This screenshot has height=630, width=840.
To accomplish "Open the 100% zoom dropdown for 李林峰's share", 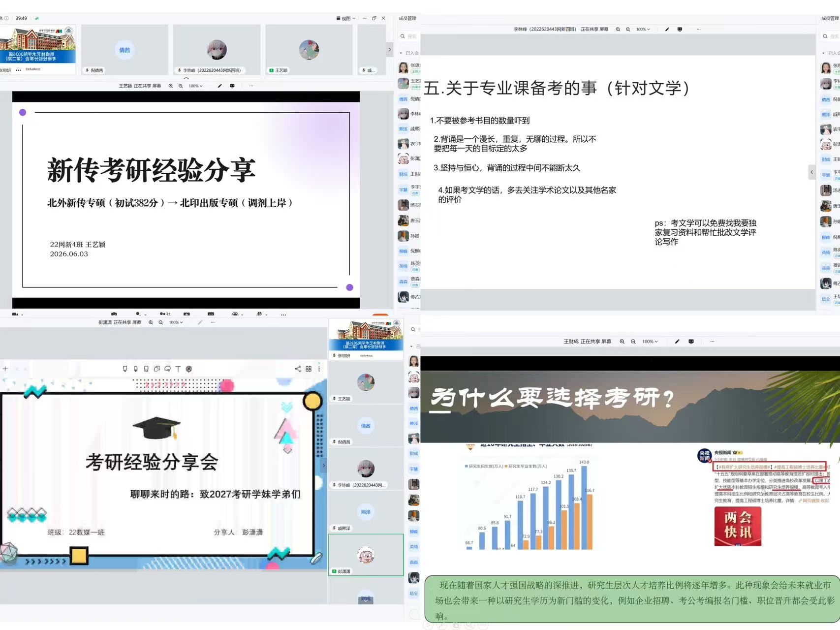I will click(643, 29).
